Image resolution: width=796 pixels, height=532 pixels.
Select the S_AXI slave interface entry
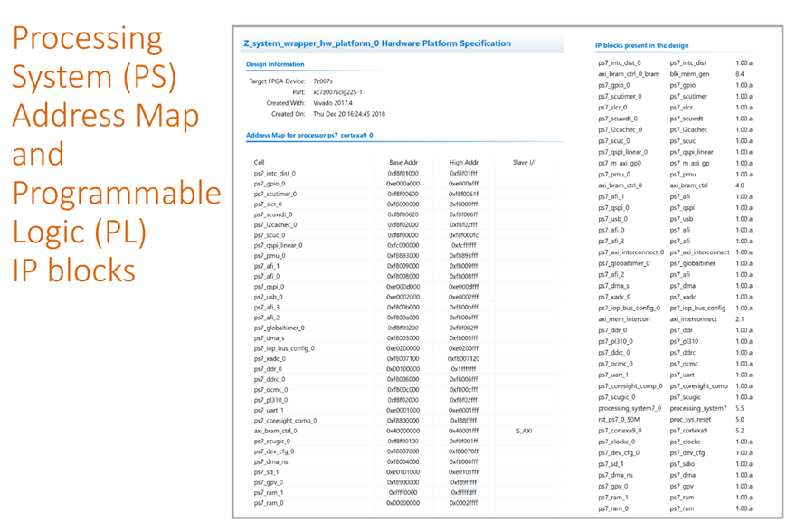point(525,431)
